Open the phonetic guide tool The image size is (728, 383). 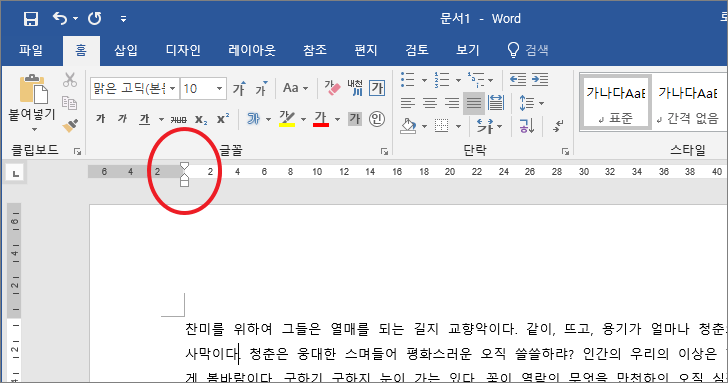355,88
